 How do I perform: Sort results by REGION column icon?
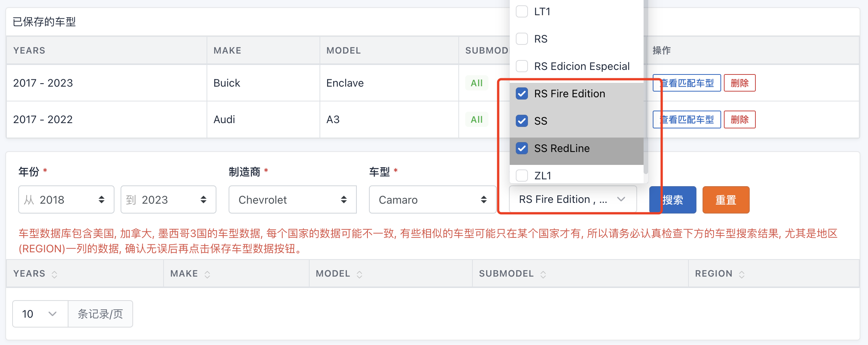742,274
